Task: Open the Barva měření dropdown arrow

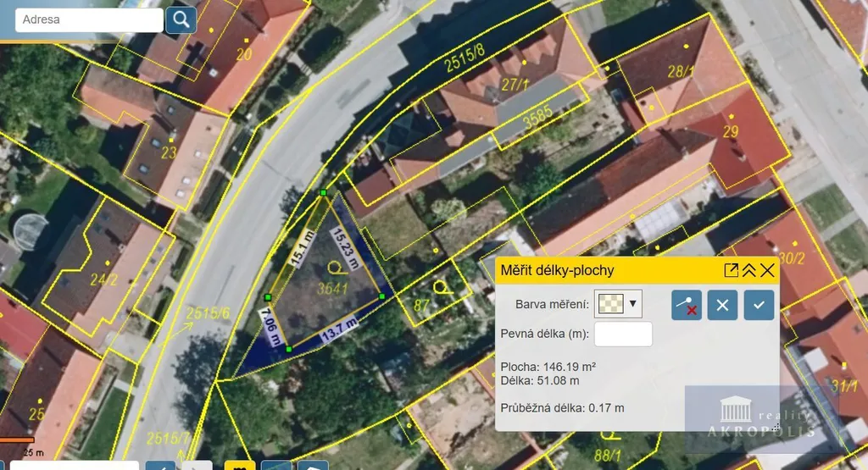Action: (x=632, y=303)
